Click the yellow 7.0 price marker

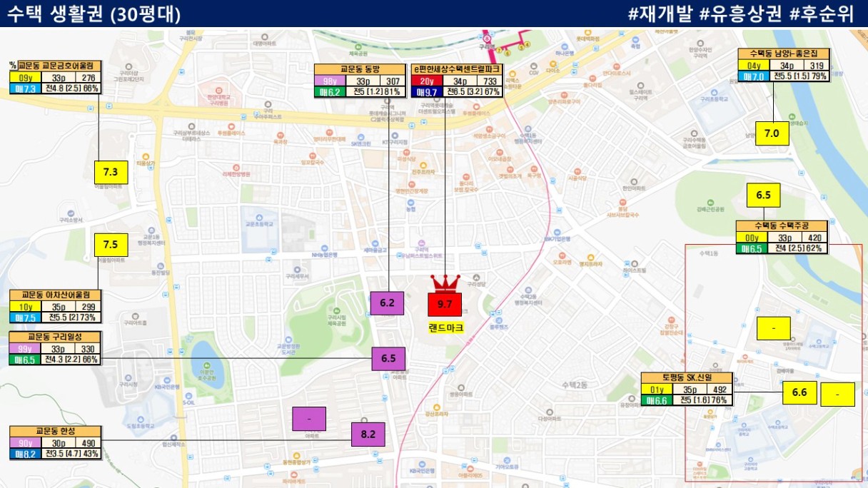[x=772, y=133]
